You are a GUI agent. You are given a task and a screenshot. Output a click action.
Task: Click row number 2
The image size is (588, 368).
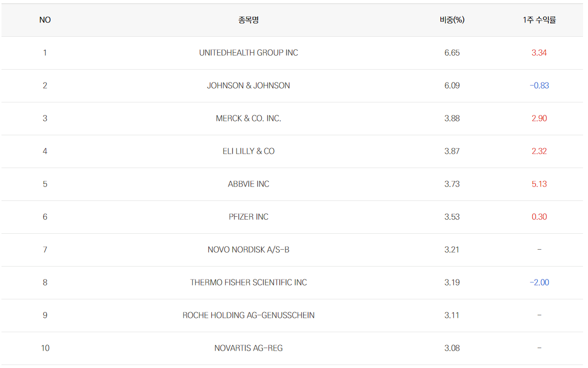[x=45, y=86]
